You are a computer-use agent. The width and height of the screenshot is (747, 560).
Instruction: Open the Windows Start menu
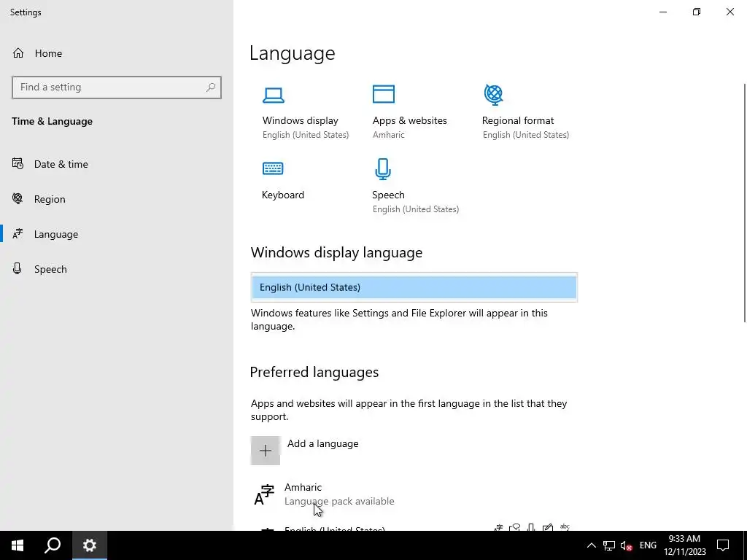coord(18,545)
